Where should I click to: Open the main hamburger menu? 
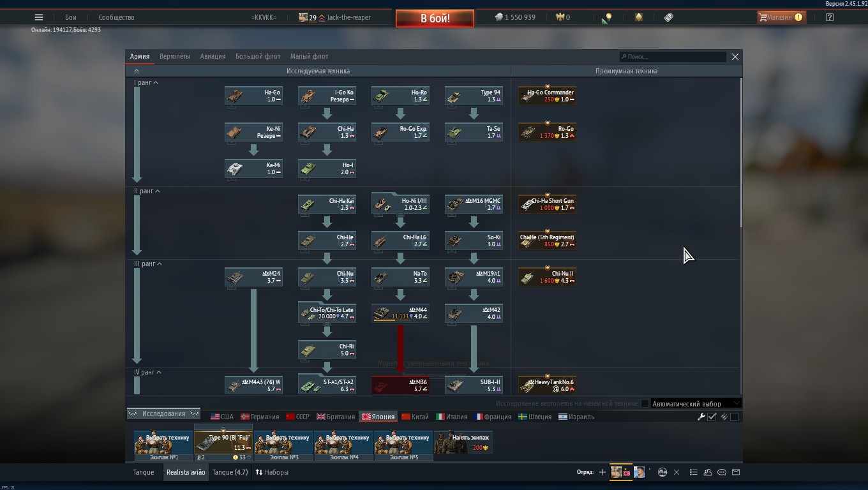[39, 17]
